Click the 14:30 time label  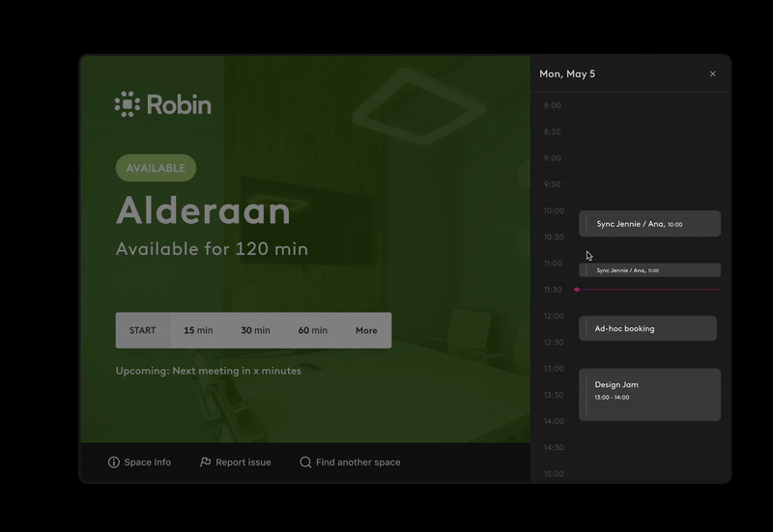tap(554, 447)
